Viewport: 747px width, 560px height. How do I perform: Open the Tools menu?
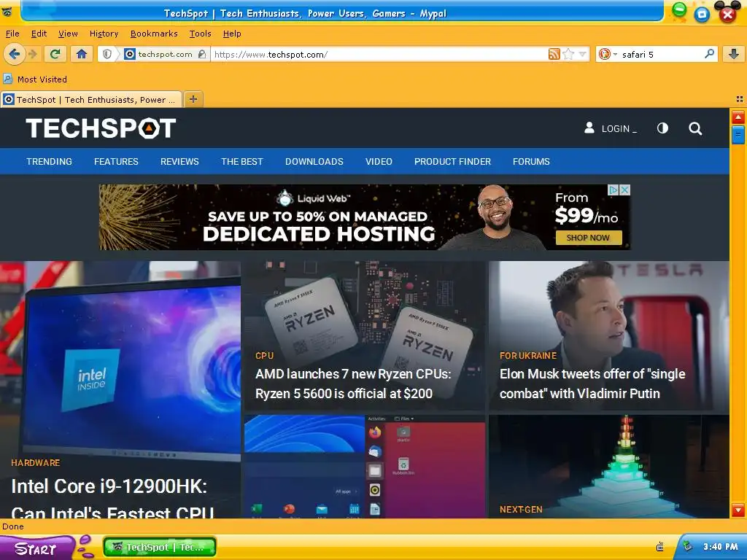click(200, 34)
